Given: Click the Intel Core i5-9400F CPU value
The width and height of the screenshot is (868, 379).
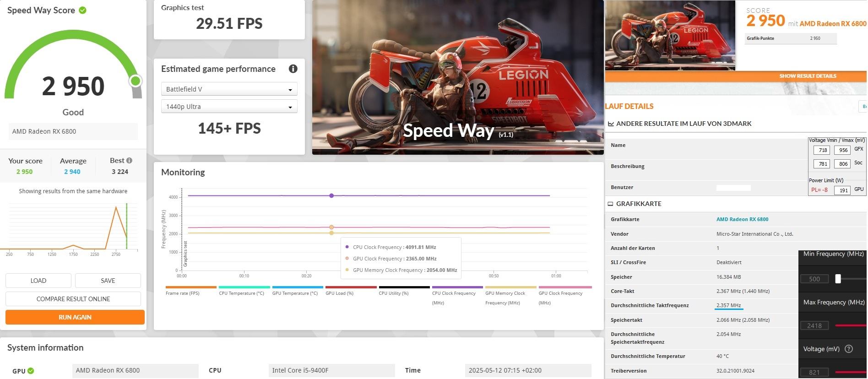Looking at the screenshot, I should (331, 370).
